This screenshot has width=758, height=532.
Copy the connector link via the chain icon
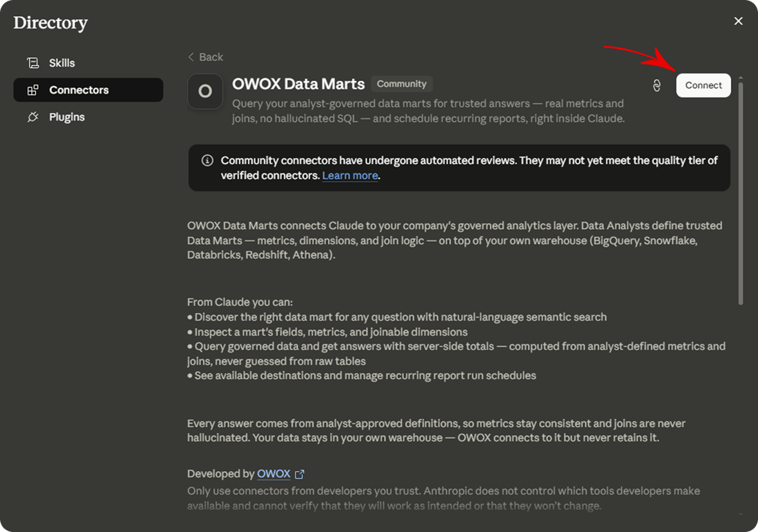pyautogui.click(x=656, y=85)
